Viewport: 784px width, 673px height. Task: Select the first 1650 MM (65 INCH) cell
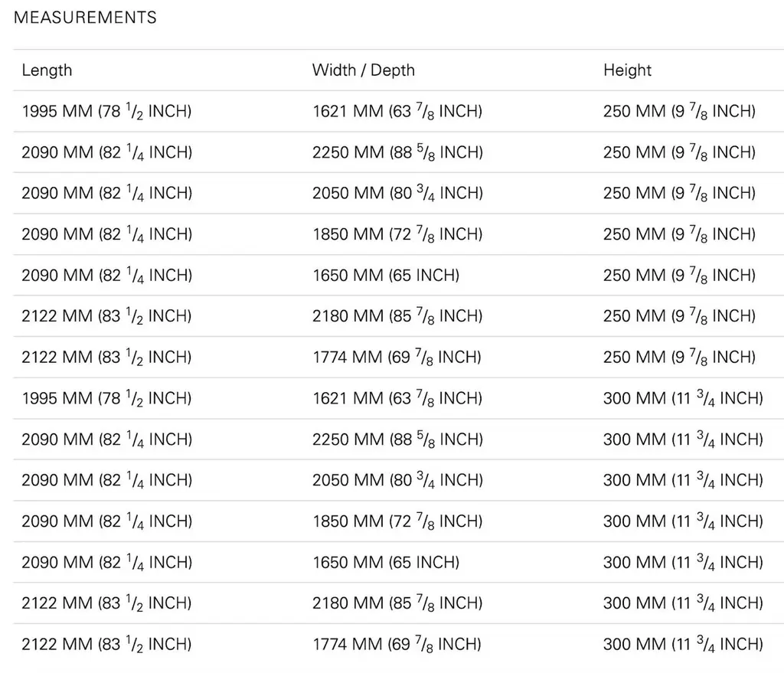[x=385, y=276]
